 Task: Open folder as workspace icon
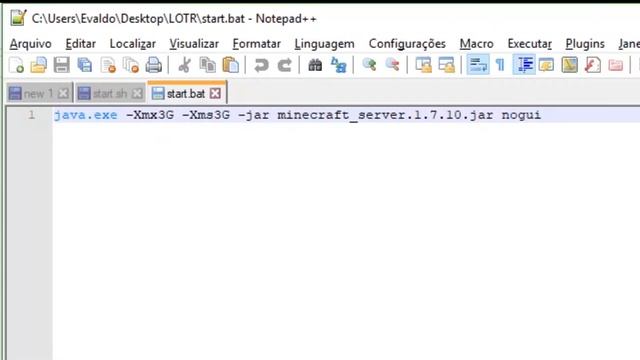pyautogui.click(x=616, y=65)
